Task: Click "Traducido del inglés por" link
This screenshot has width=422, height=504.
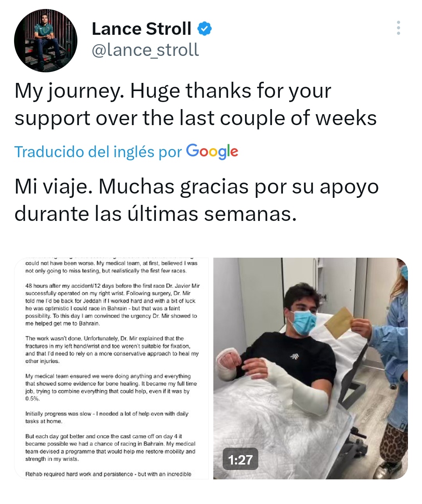Action: 98,152
